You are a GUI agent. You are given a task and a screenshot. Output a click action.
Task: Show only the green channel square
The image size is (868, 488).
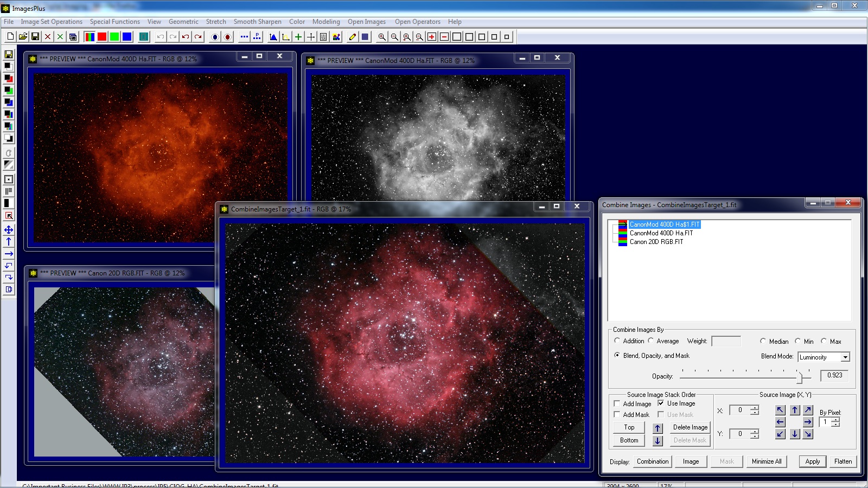(x=114, y=37)
